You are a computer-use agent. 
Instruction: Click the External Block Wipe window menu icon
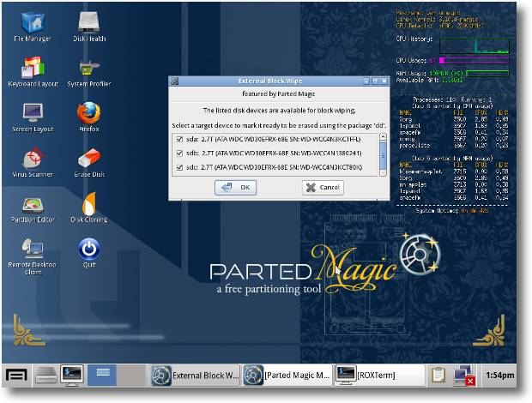[175, 81]
